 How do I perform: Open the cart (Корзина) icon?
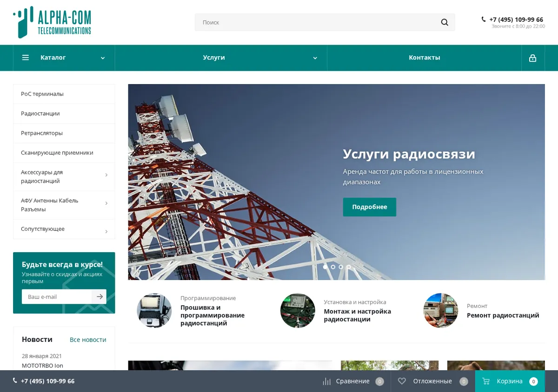tap(486, 381)
